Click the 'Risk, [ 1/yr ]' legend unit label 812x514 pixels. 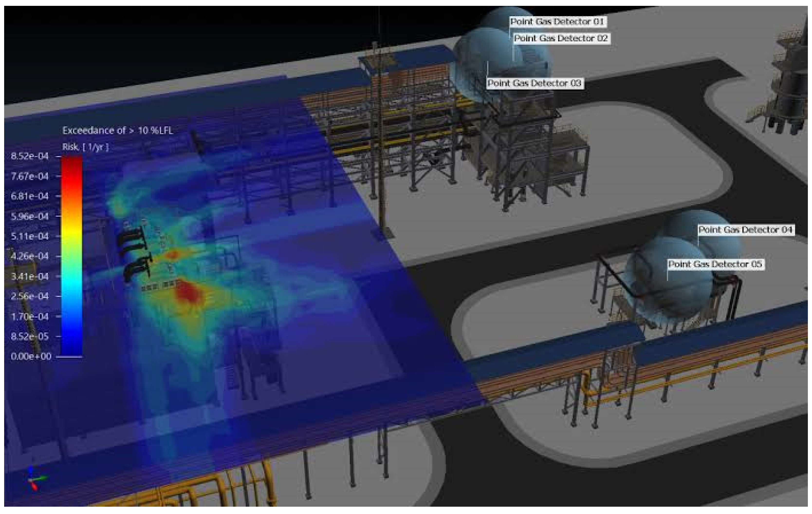click(85, 147)
